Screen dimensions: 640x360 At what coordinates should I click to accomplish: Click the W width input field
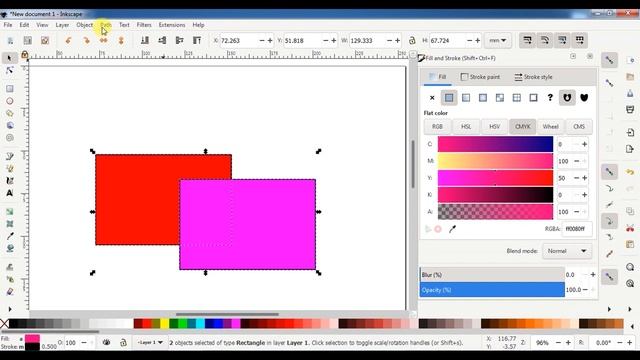click(x=367, y=40)
